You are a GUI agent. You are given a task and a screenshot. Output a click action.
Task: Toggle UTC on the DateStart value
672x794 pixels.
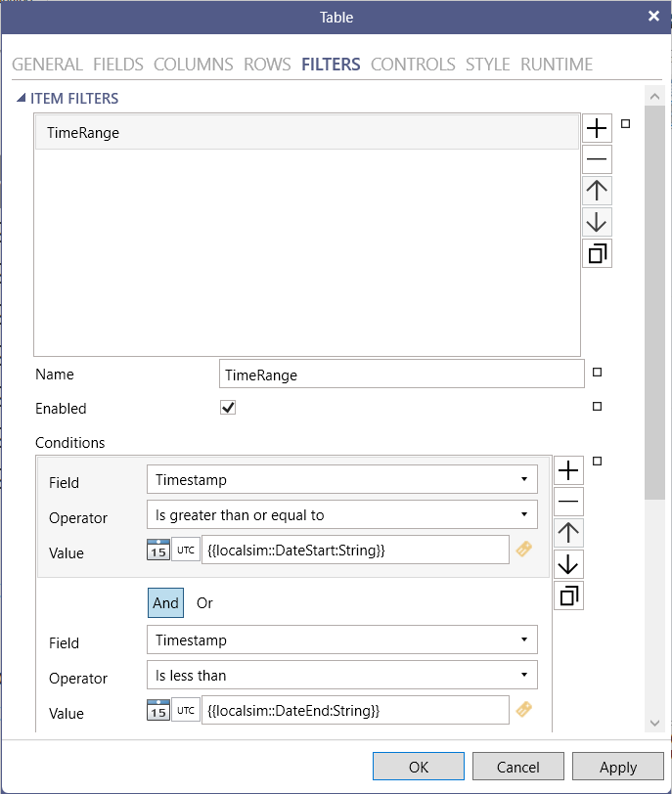(185, 550)
